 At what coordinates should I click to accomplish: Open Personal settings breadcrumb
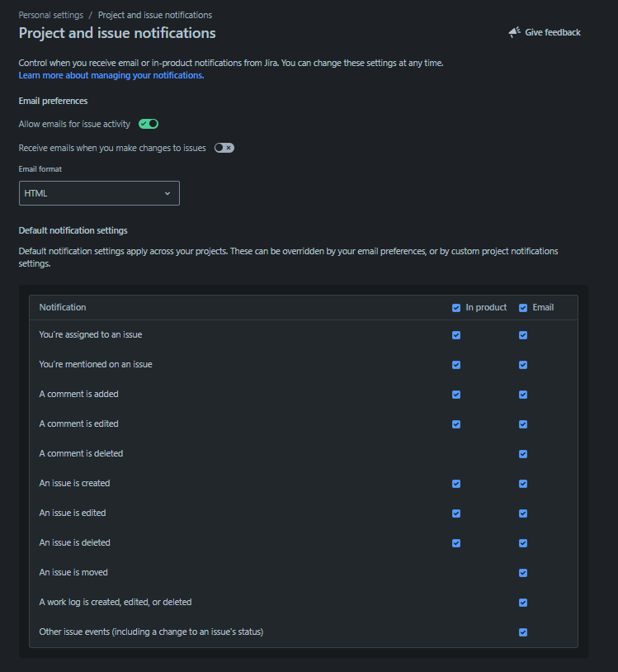pyautogui.click(x=50, y=15)
